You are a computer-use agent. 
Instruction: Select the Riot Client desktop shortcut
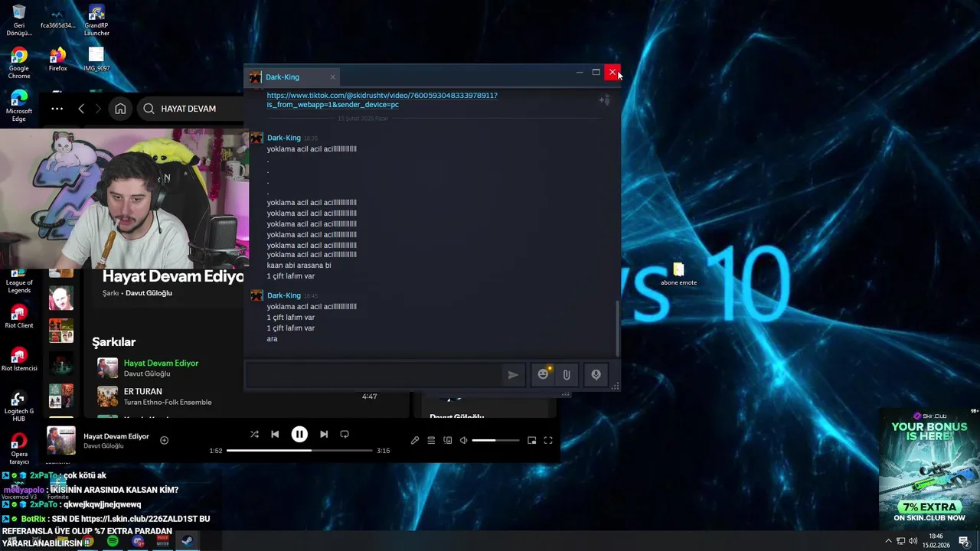click(x=19, y=317)
